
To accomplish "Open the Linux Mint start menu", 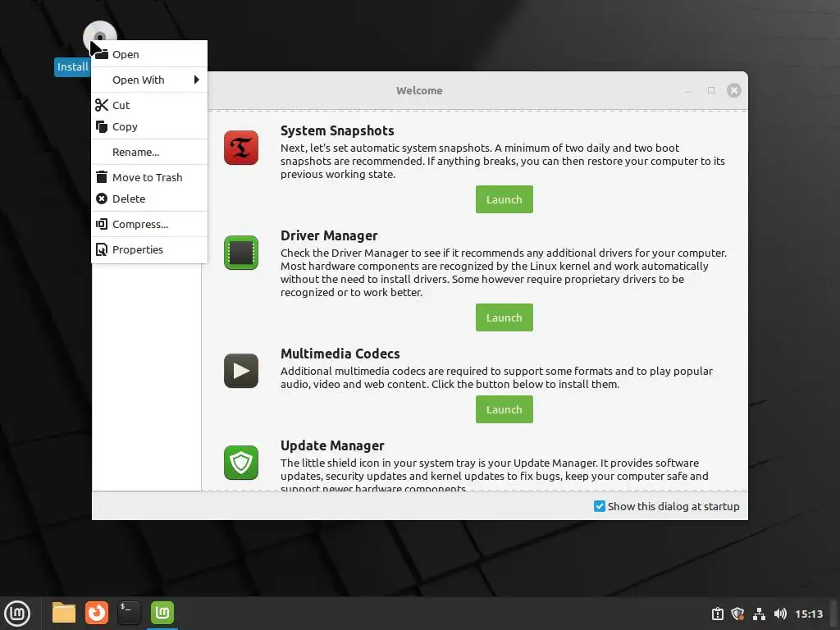I will click(17, 613).
